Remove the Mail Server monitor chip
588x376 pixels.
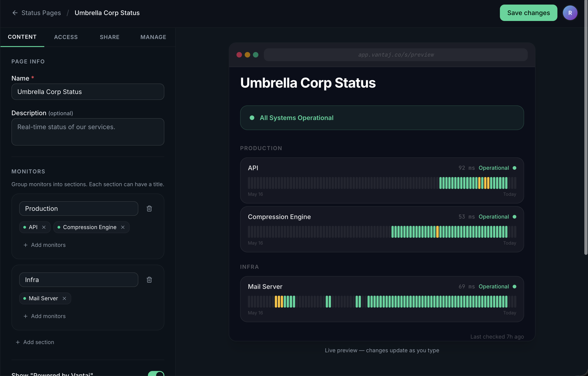tap(65, 299)
